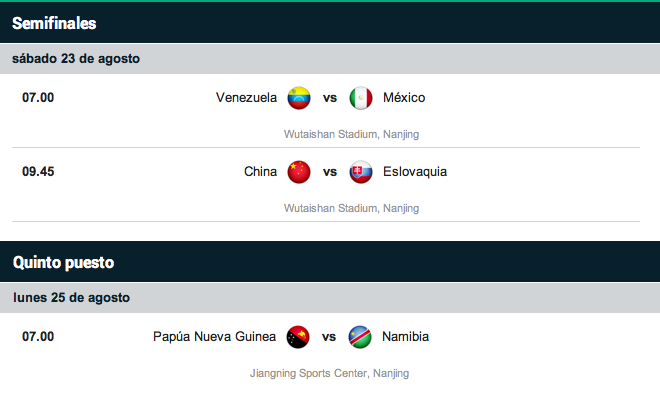This screenshot has height=395, width=660.
Task: Click the Namibia flag icon
Action: pos(360,337)
